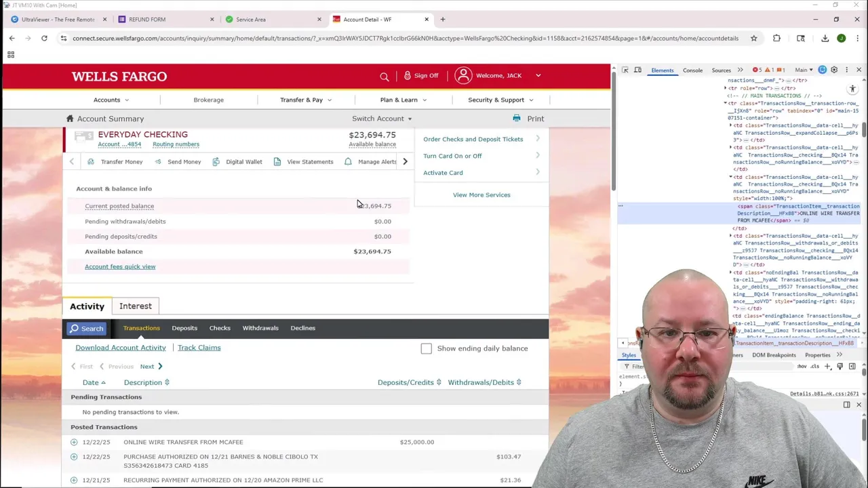Click the Transfer Money shortcut
The height and width of the screenshot is (488, 868).
tap(115, 161)
